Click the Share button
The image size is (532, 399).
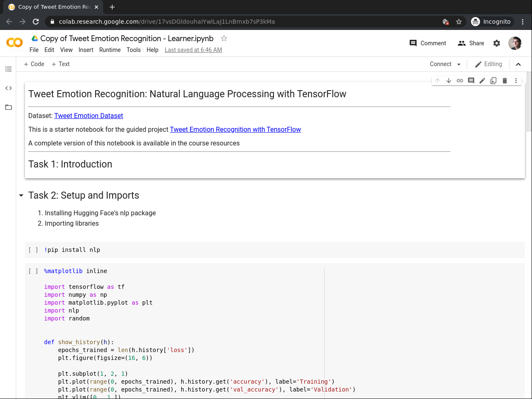pos(471,43)
